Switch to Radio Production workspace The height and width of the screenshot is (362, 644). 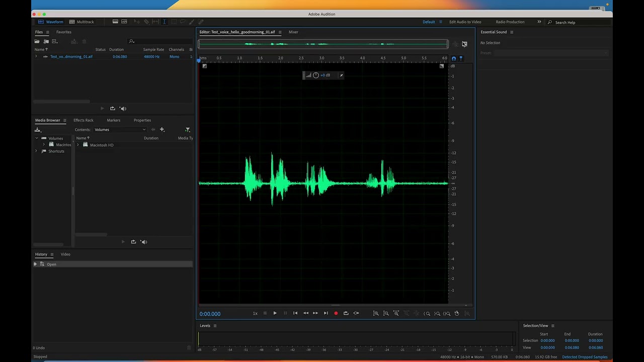coord(510,22)
